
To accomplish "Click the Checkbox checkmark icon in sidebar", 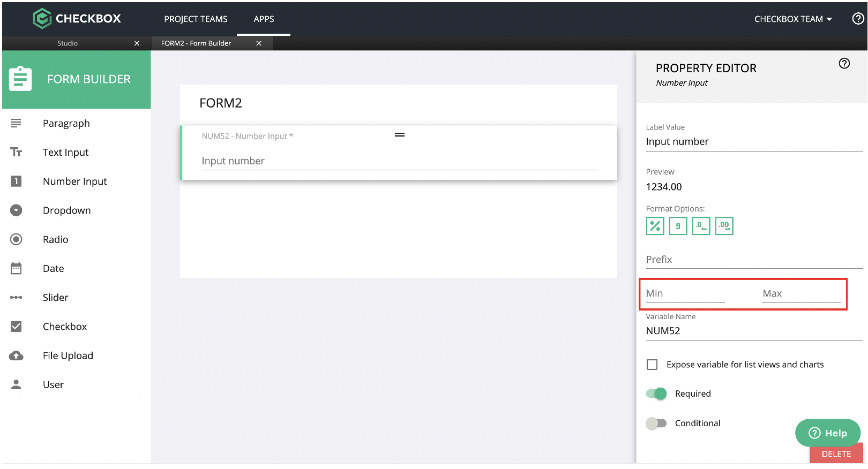I will (16, 327).
